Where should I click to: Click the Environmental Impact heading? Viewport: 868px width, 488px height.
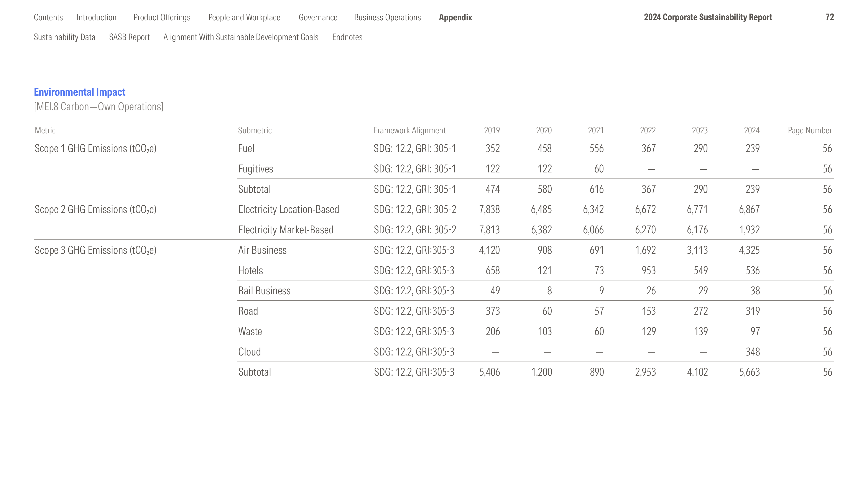(x=79, y=92)
